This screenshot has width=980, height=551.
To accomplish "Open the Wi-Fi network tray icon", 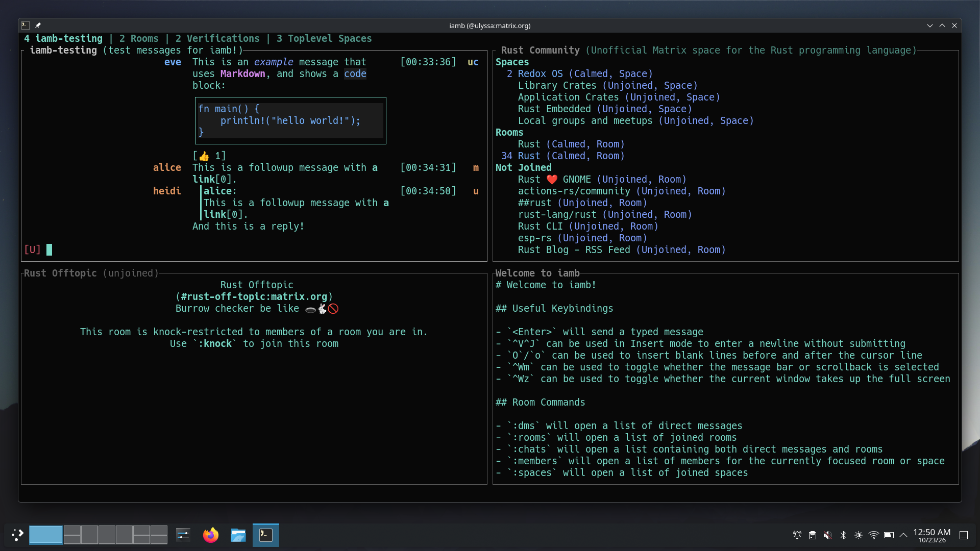I will (x=874, y=535).
